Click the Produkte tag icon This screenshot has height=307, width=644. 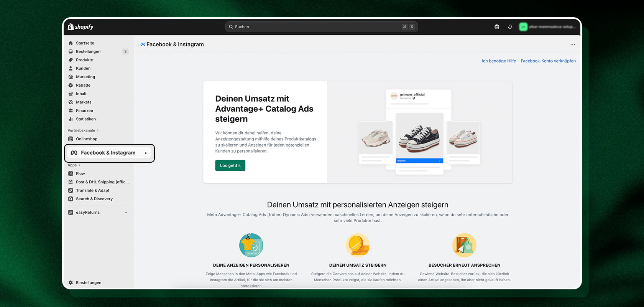(71, 60)
